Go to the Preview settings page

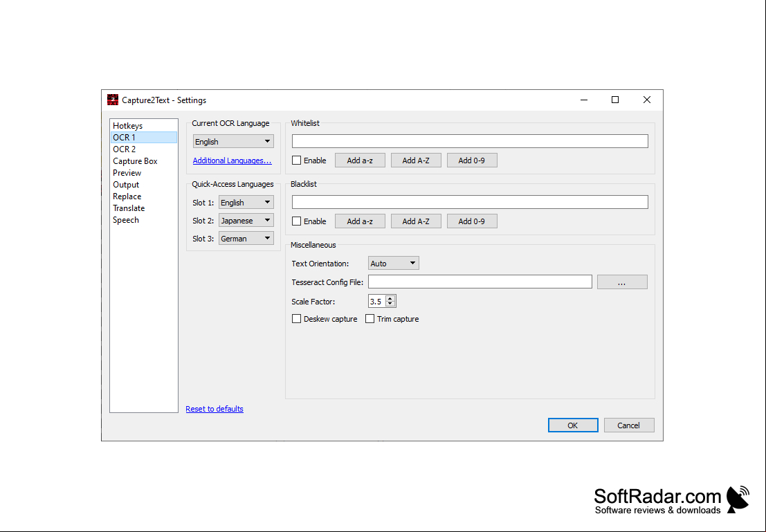click(144, 172)
